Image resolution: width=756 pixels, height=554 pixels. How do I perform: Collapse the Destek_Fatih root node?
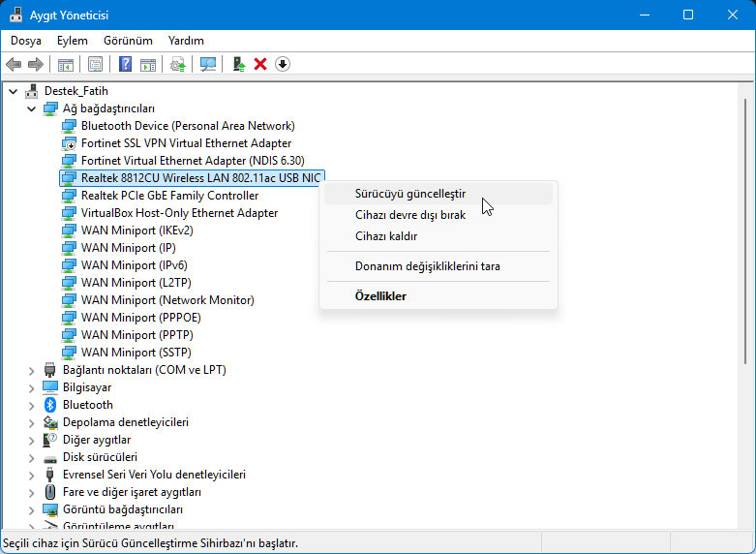[x=14, y=91]
